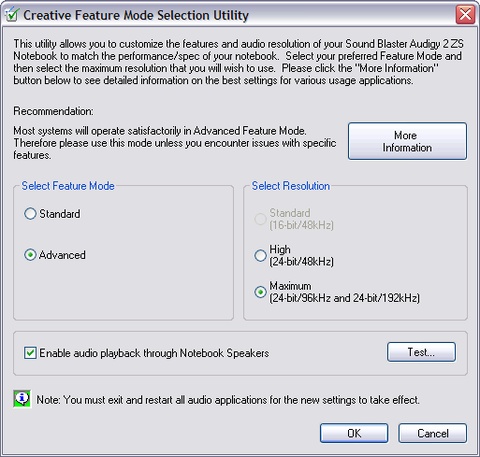Click the utility description paragraph at top
The width and height of the screenshot is (480, 457).
(x=238, y=62)
